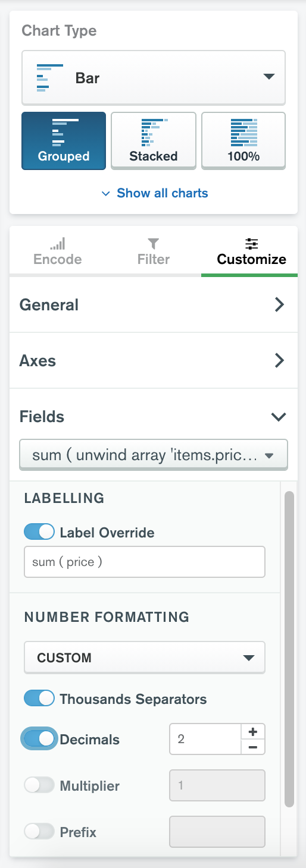
Task: Click the Filter funnel icon
Action: point(154,244)
